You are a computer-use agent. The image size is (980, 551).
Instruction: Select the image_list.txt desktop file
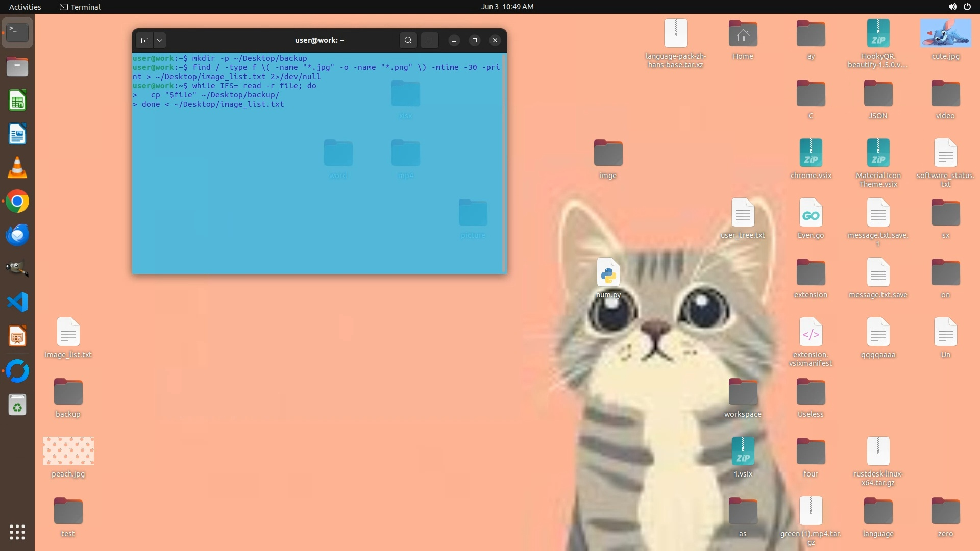click(x=68, y=333)
